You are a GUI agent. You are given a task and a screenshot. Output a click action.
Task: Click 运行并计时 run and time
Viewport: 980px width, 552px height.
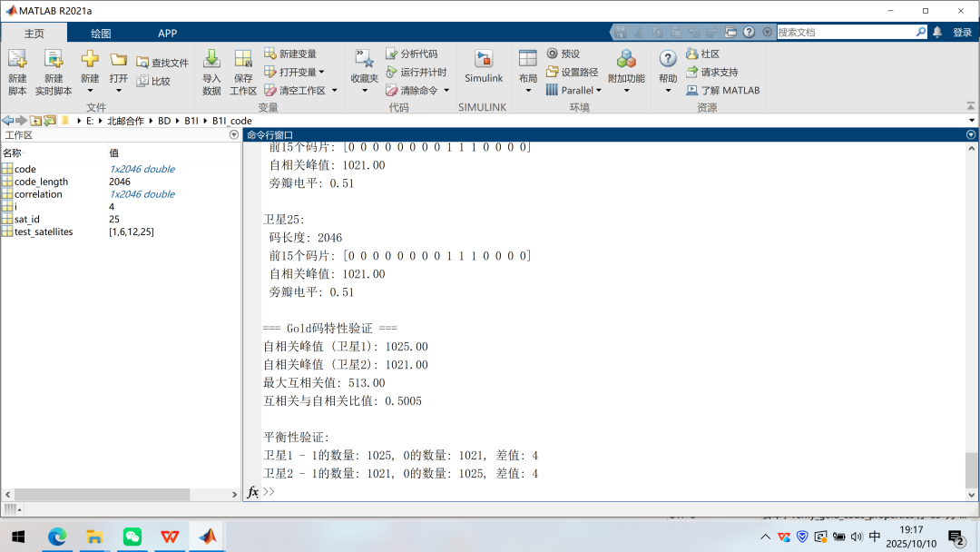(x=416, y=72)
